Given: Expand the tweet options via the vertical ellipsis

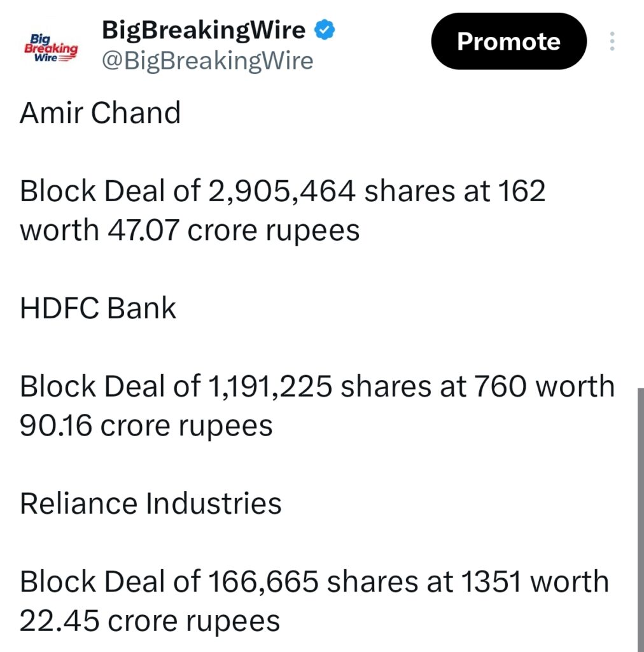Looking at the screenshot, I should coord(612,41).
